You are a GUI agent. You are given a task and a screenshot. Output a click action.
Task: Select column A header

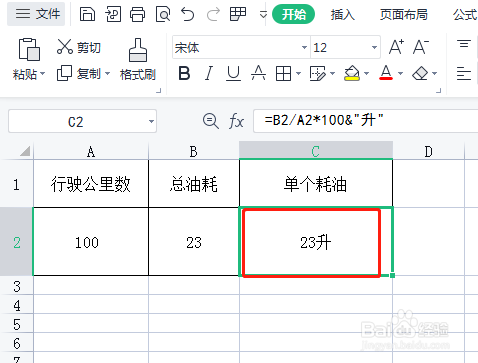tap(91, 152)
